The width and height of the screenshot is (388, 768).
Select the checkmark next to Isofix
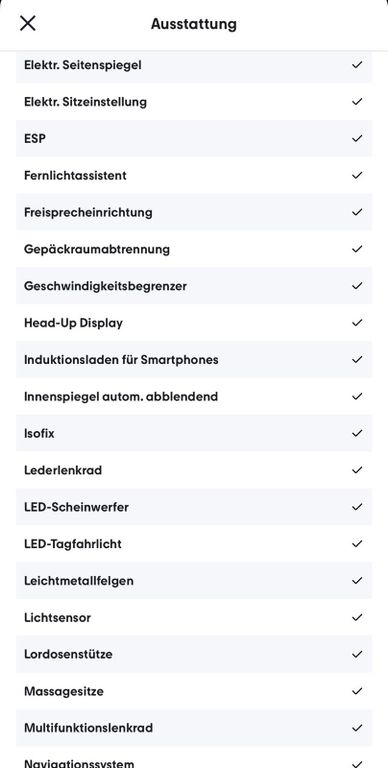pyautogui.click(x=357, y=433)
